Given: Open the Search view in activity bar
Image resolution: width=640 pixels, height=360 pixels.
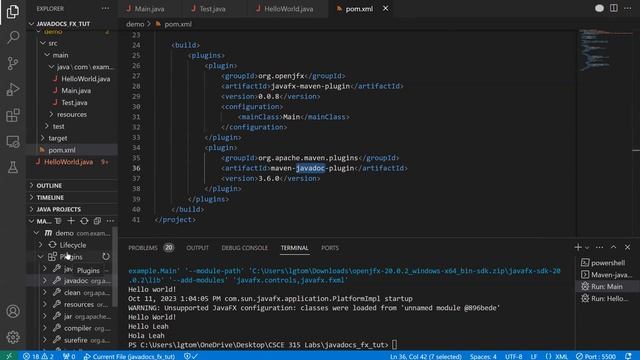Looking at the screenshot, I should 13,38.
